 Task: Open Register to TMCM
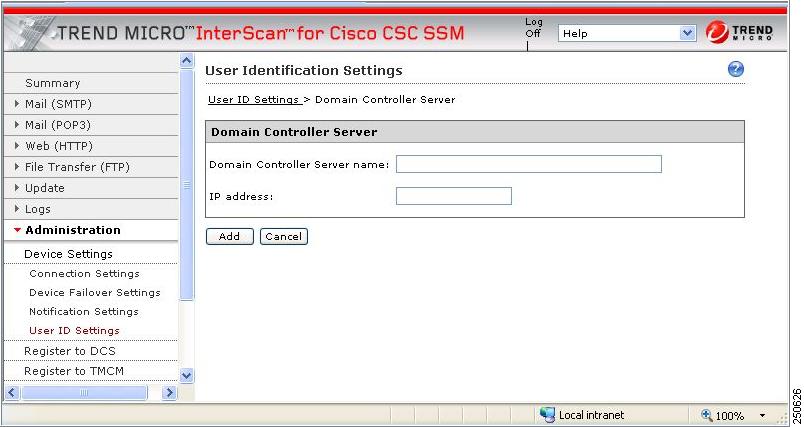point(74,371)
